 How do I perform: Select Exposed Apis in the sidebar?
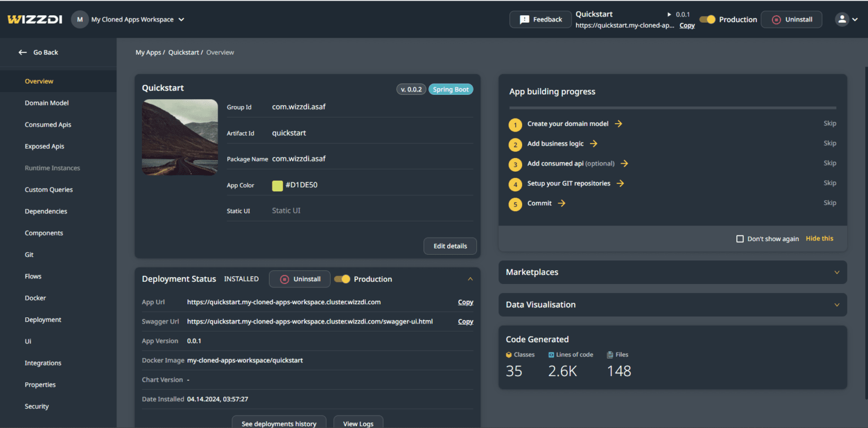(x=45, y=146)
